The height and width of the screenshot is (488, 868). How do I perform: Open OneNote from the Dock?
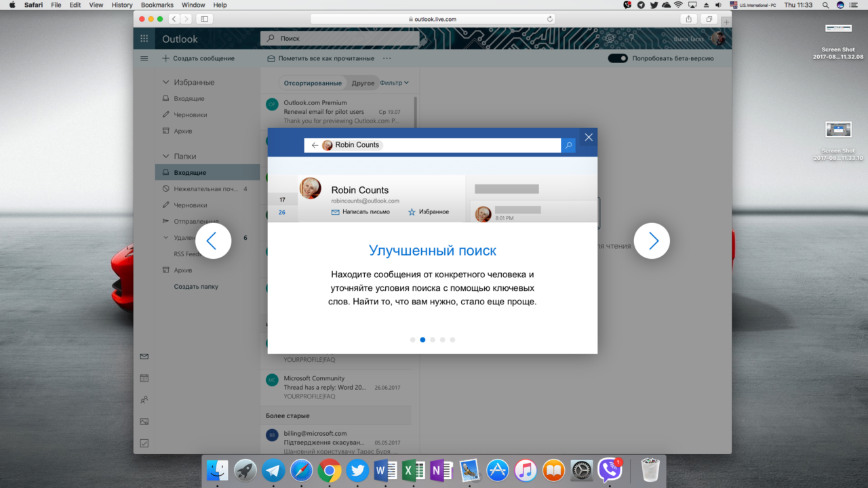(441, 470)
